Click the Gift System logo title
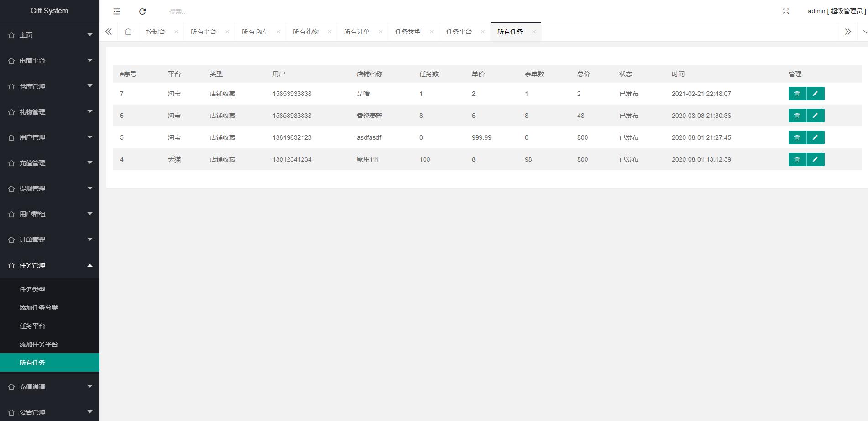Image resolution: width=868 pixels, height=421 pixels. (49, 11)
